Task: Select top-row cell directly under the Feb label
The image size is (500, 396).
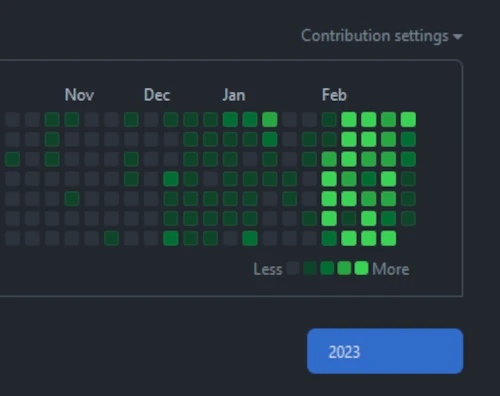Action: click(329, 119)
